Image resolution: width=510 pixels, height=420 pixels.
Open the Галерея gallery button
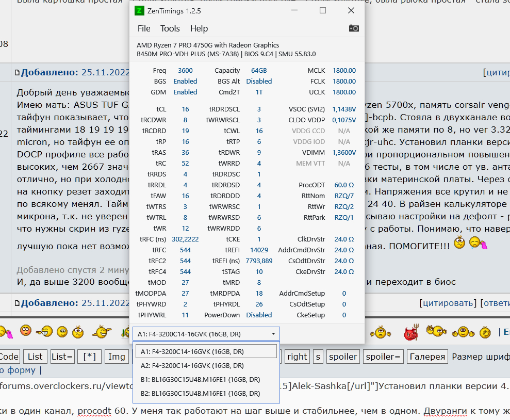click(427, 357)
